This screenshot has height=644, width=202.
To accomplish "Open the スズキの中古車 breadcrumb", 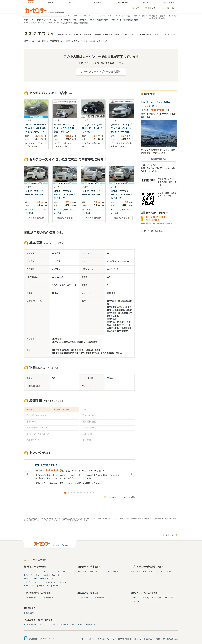I will point(64,20).
